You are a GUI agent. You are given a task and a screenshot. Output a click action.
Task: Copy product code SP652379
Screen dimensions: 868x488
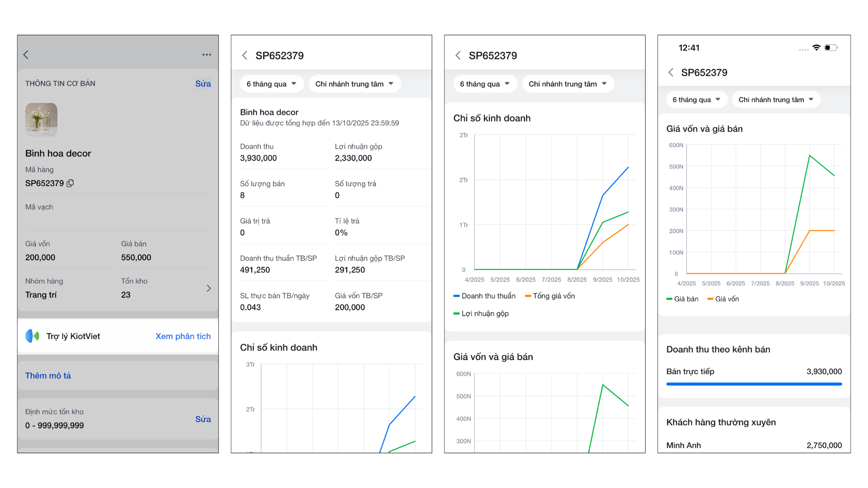70,183
